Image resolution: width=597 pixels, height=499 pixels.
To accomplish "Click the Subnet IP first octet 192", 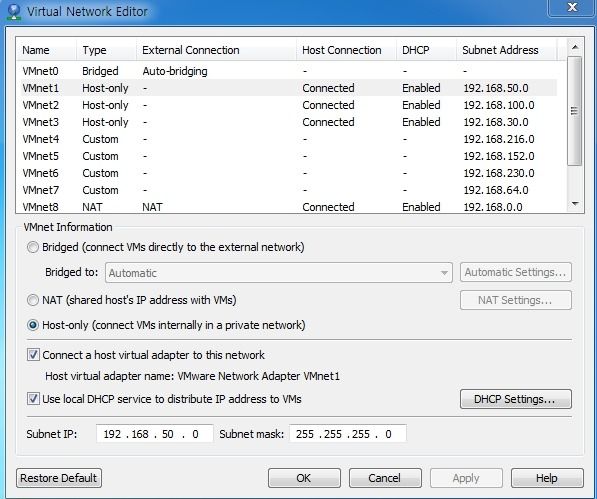I will coord(112,434).
